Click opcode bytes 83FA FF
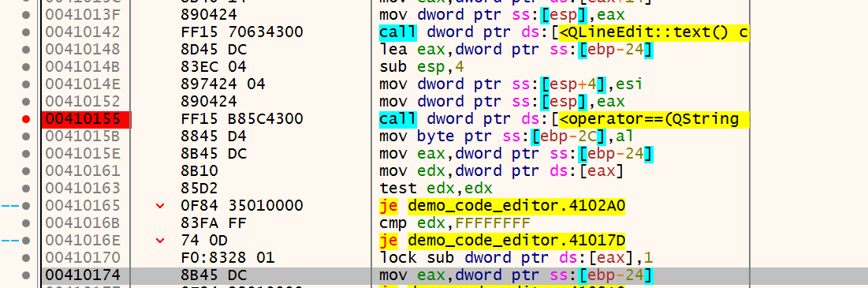868x288 pixels. coord(213,223)
